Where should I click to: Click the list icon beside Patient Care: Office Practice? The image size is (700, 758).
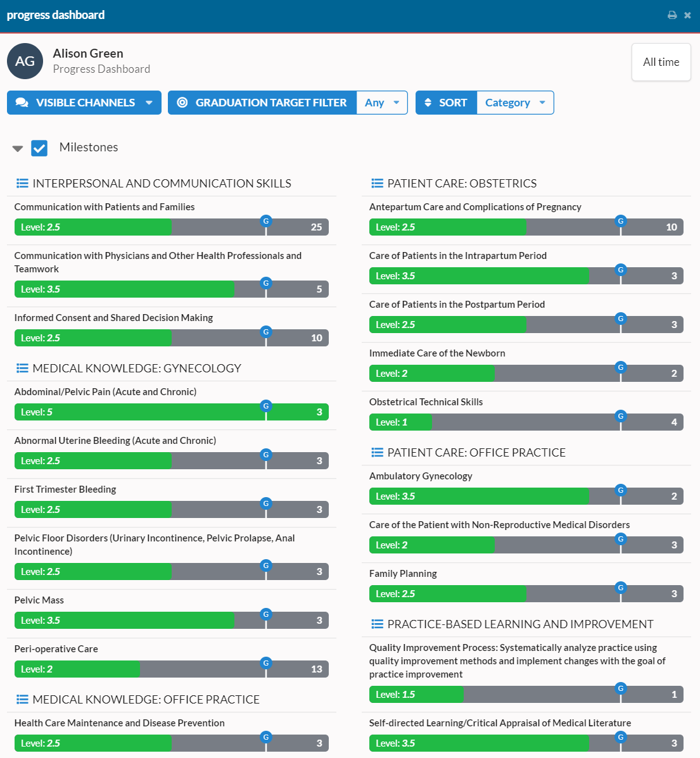(377, 452)
